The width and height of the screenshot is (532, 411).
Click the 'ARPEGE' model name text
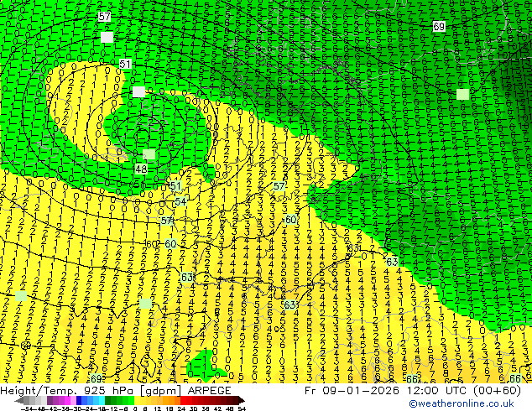pyautogui.click(x=209, y=391)
